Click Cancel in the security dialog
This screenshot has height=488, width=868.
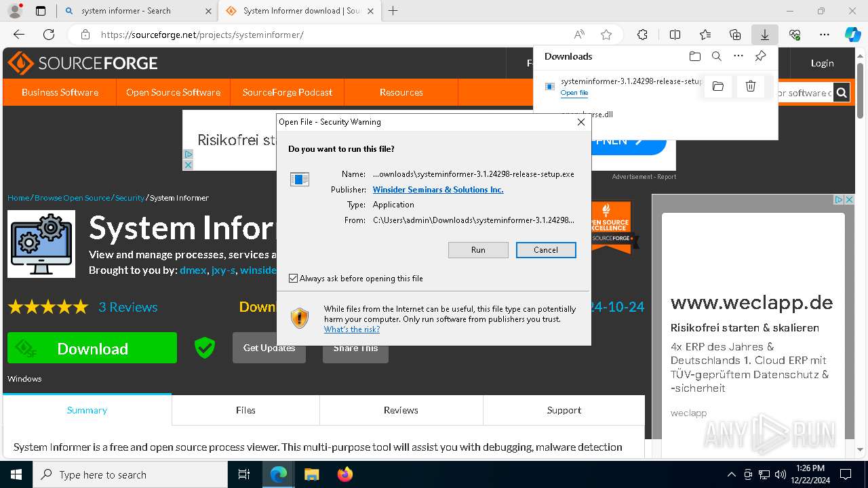(x=546, y=250)
